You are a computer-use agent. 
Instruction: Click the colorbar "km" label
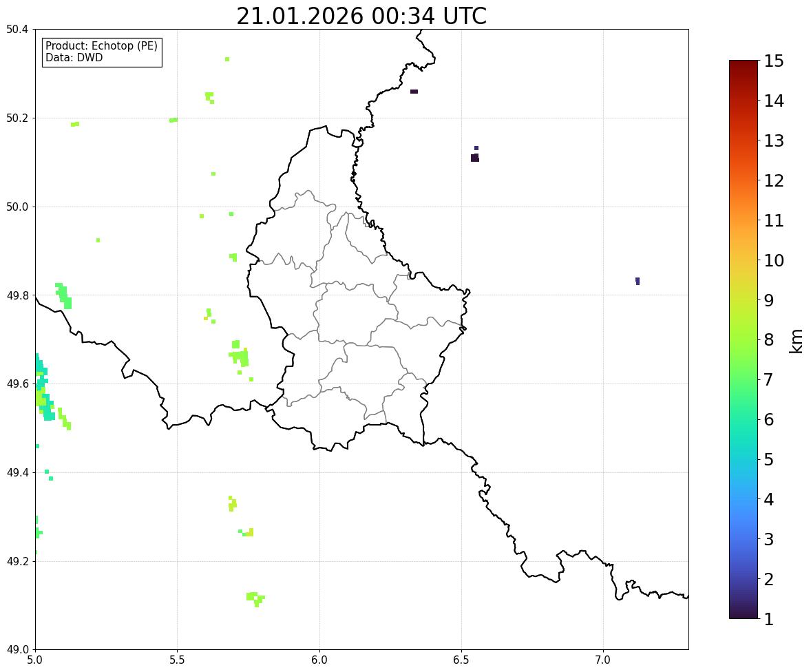(796, 341)
